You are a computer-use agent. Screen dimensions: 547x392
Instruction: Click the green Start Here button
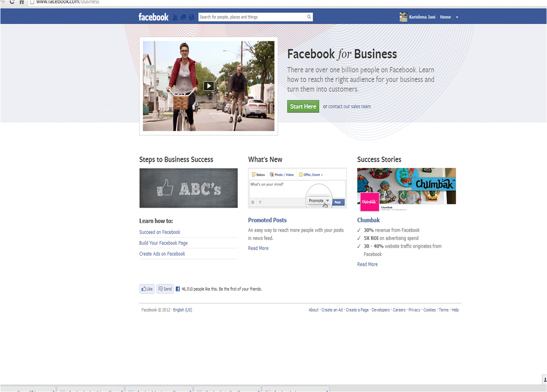click(303, 106)
